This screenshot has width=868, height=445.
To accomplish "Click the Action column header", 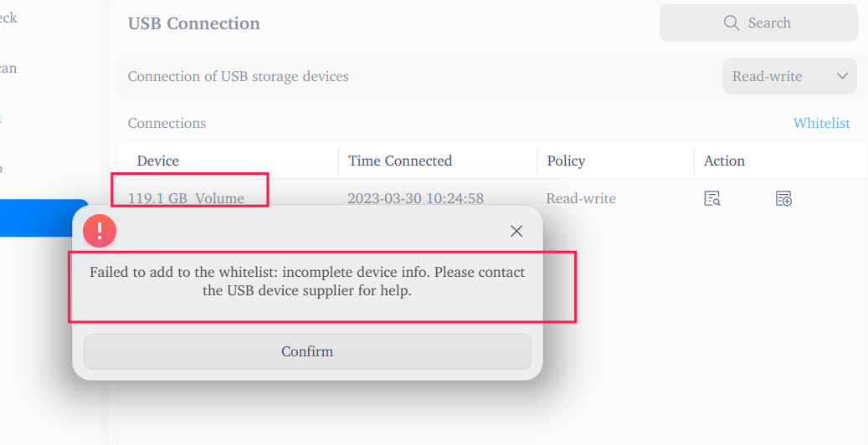I will pyautogui.click(x=724, y=161).
